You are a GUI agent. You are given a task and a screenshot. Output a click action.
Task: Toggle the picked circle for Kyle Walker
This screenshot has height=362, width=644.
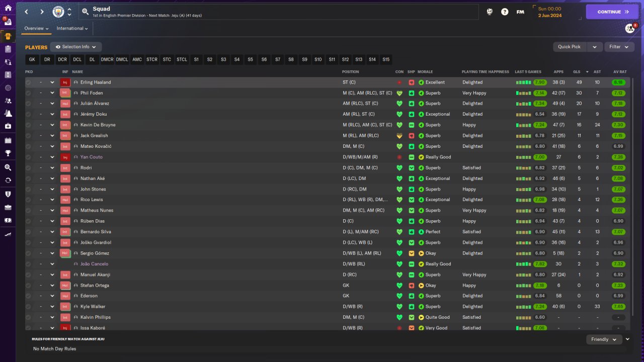click(x=28, y=307)
